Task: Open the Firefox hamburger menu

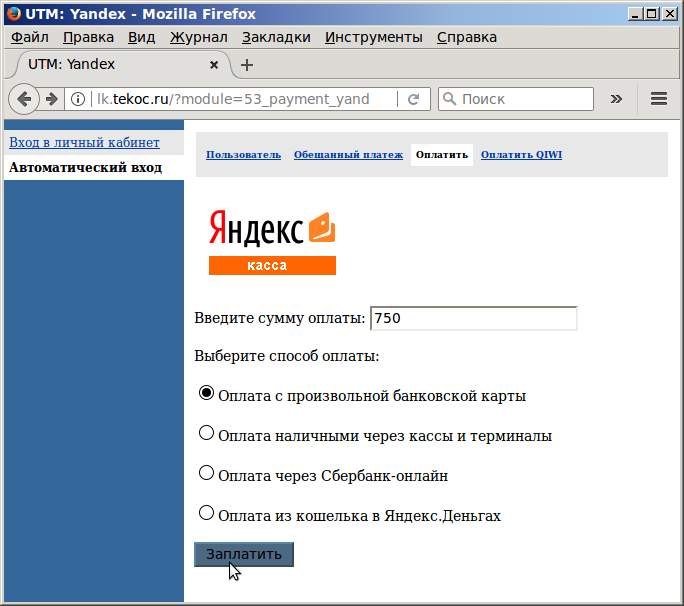Action: click(658, 99)
